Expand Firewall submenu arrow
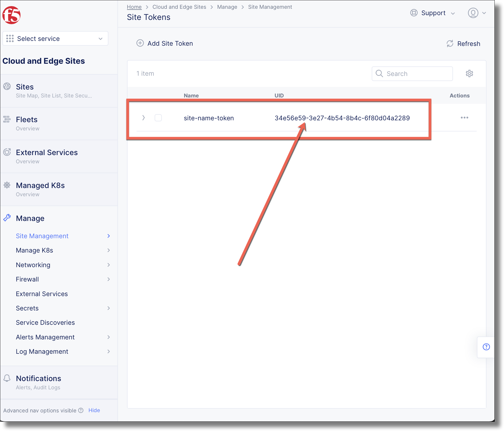Screen dimensions: 504x431 (108, 279)
